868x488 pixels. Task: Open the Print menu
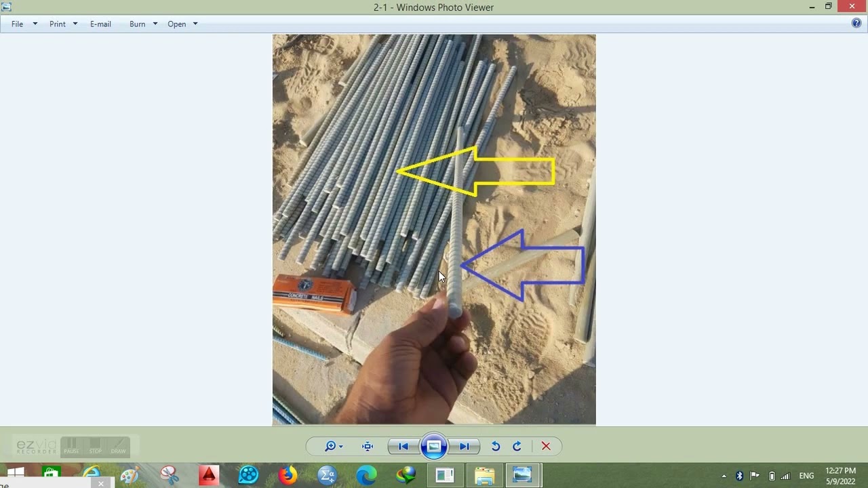[x=58, y=24]
